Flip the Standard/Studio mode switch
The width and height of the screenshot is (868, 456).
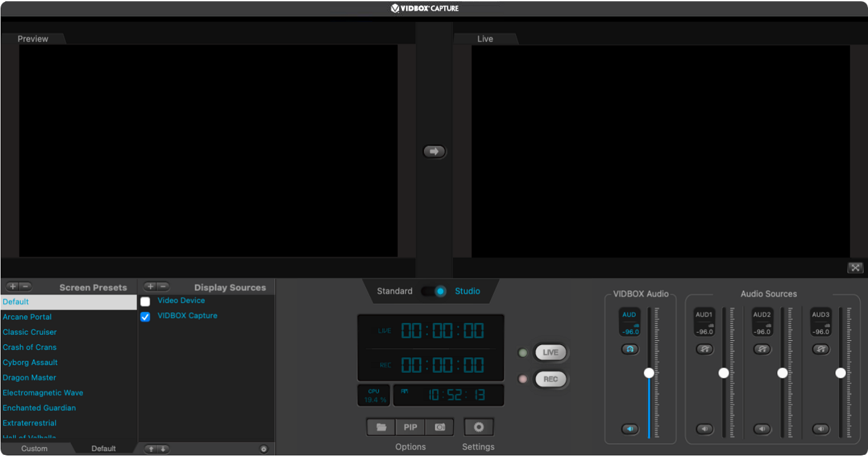434,291
